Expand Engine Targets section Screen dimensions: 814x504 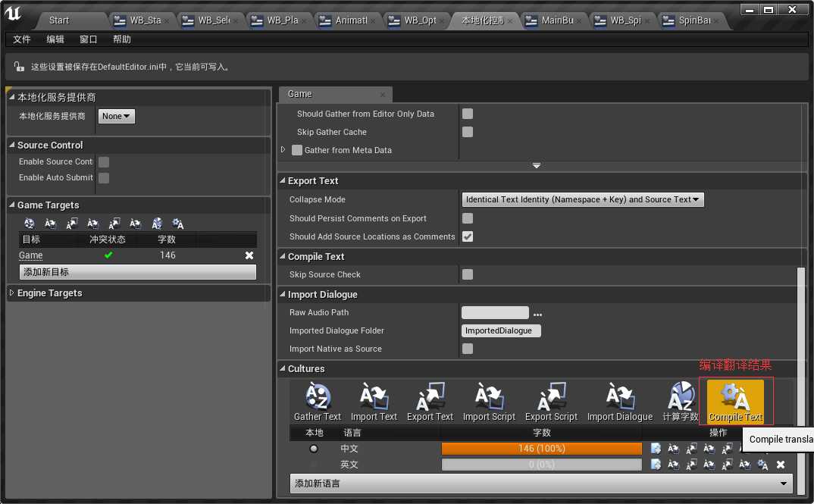12,293
